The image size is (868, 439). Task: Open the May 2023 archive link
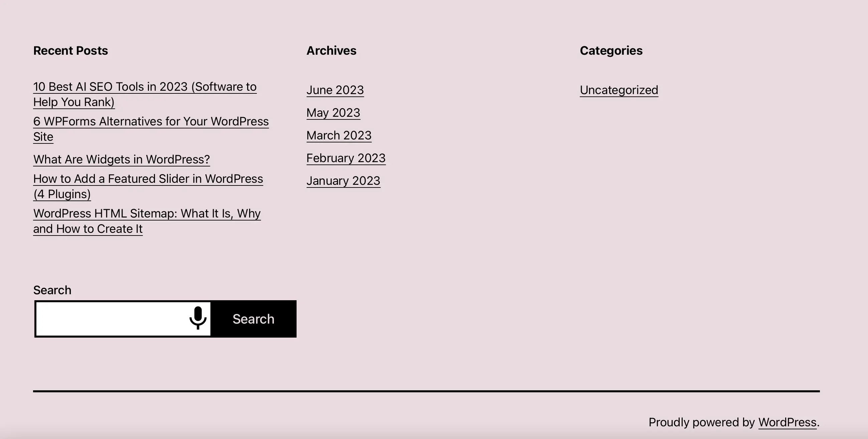point(333,112)
